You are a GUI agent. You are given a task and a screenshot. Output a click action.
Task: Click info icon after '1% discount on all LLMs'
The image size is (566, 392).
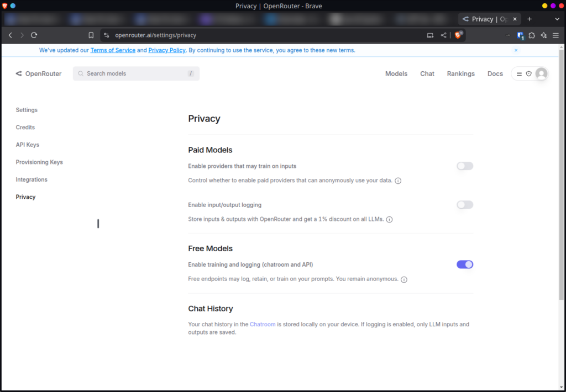[x=390, y=219]
